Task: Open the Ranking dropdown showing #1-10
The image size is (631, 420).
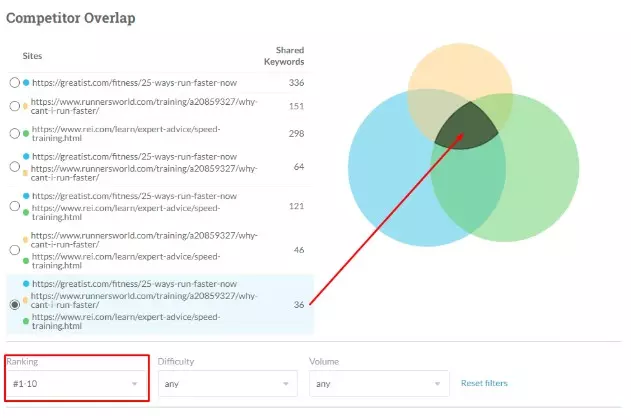Action: (75, 383)
